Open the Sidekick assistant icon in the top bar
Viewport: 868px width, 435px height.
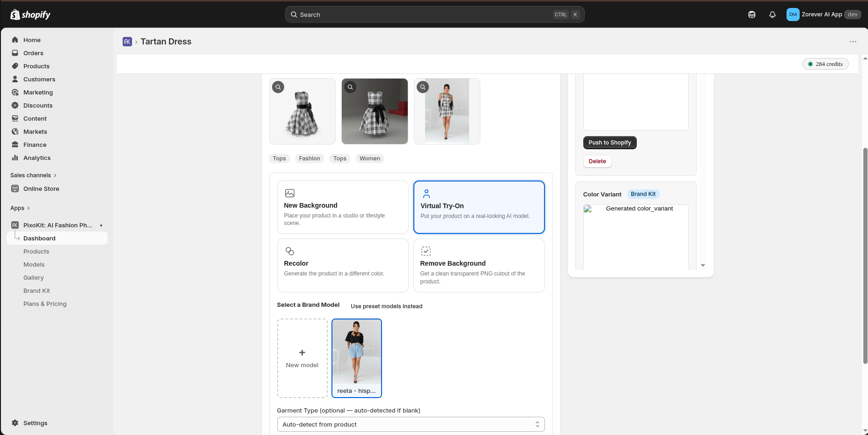752,14
